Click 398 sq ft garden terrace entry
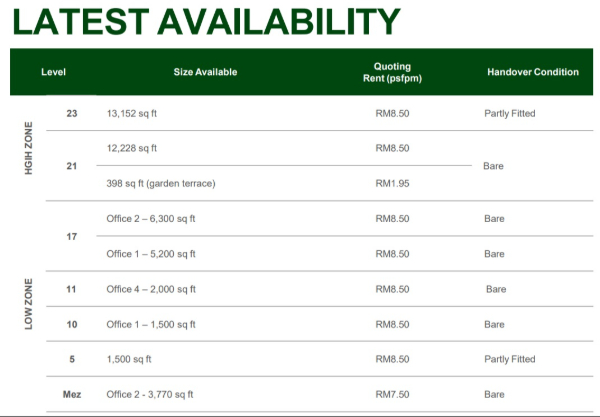Image resolution: width=600 pixels, height=417 pixels. (x=160, y=183)
